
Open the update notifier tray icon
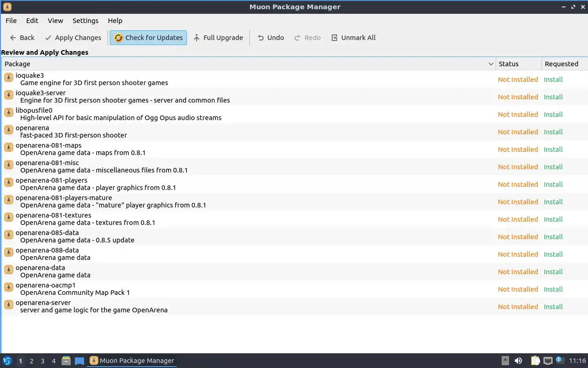(x=559, y=360)
